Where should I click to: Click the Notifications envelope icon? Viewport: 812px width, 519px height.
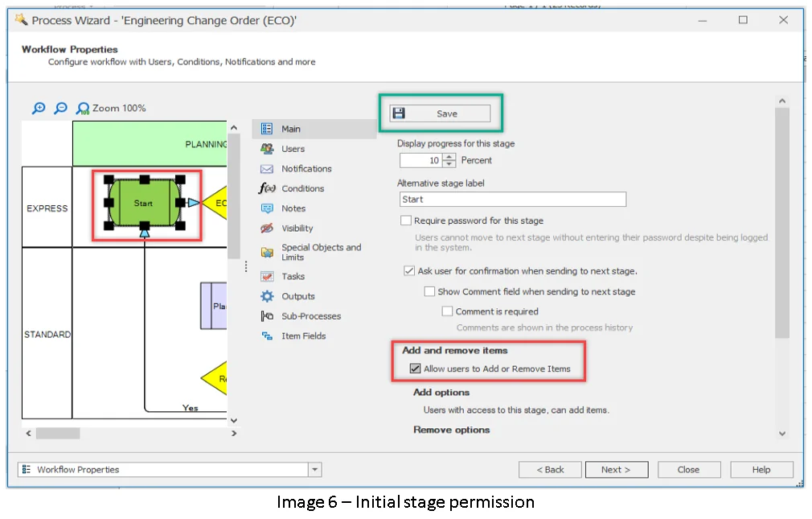(x=267, y=169)
